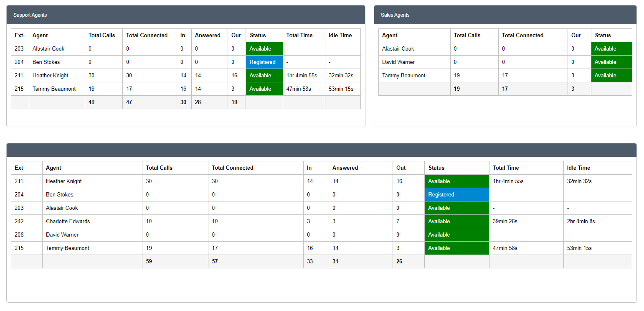
Task: Click the bold Total Calls sum 59
Action: point(149,262)
